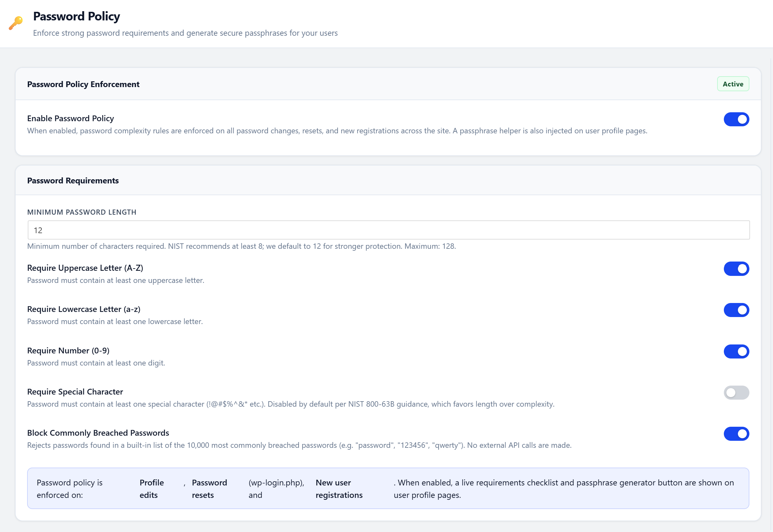Click the MINIMUM PASSWORD LENGTH label

click(x=82, y=212)
